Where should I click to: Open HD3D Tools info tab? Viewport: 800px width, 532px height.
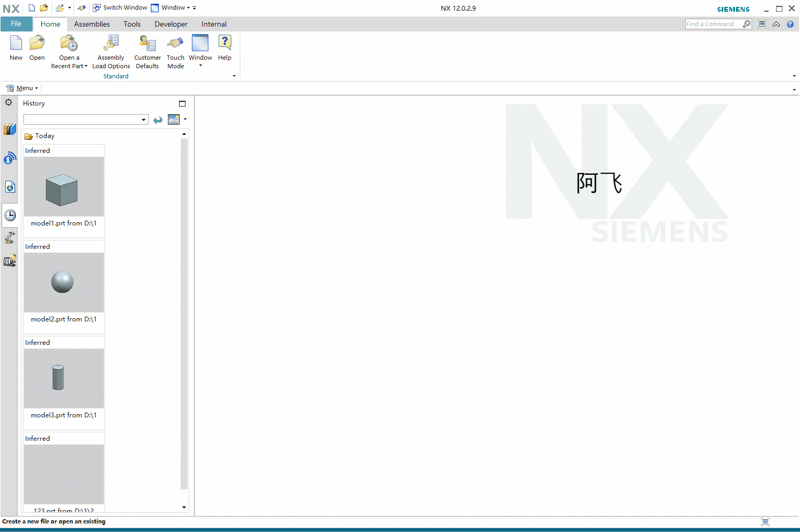(x=10, y=158)
